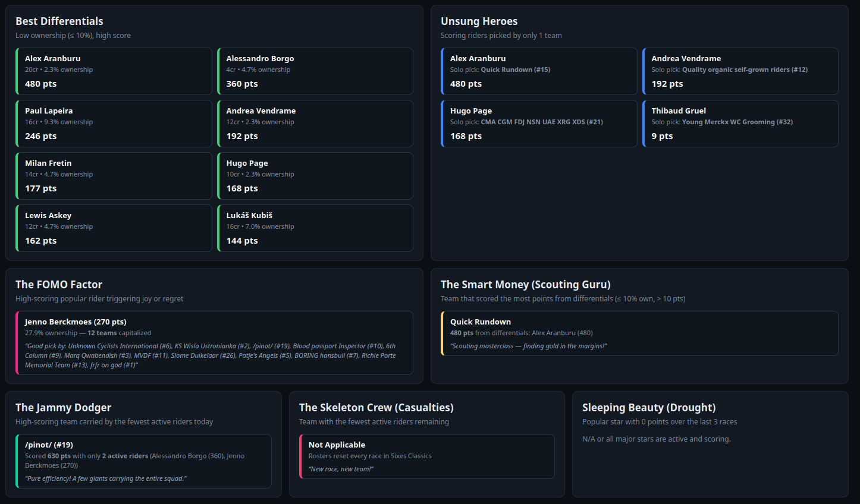Click 'Young Merckx WC Grooming (#32)' text

tap(737, 122)
